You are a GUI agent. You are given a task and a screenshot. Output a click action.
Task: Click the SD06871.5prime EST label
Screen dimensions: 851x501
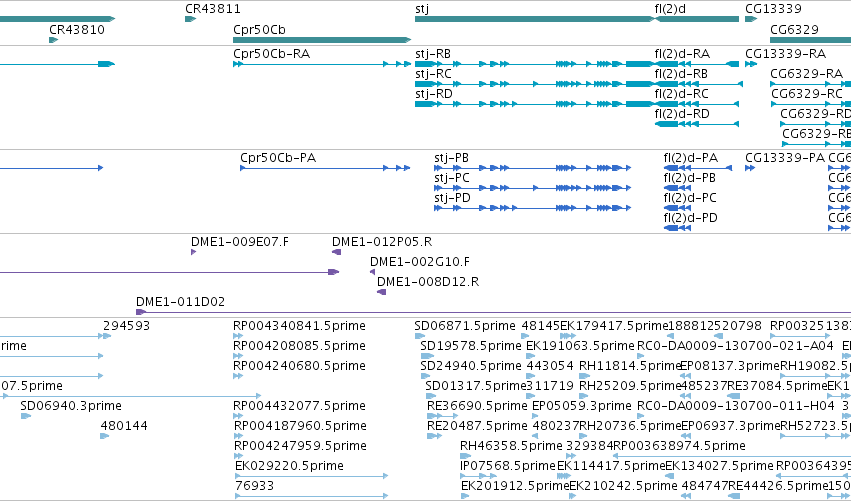tap(465, 326)
